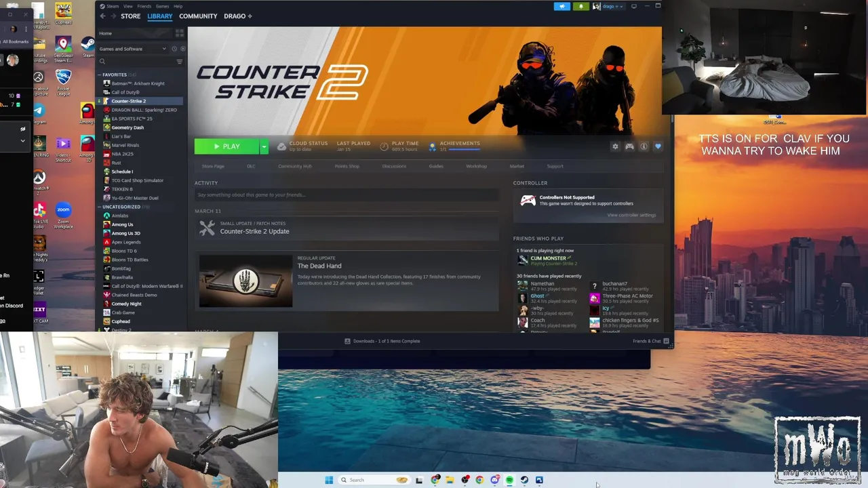The width and height of the screenshot is (868, 488).
Task: Select TEKKEN 8 in library
Action: coord(122,189)
